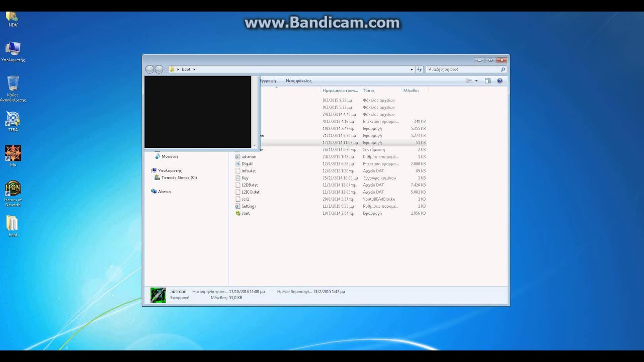Select file named start

pos(246,213)
